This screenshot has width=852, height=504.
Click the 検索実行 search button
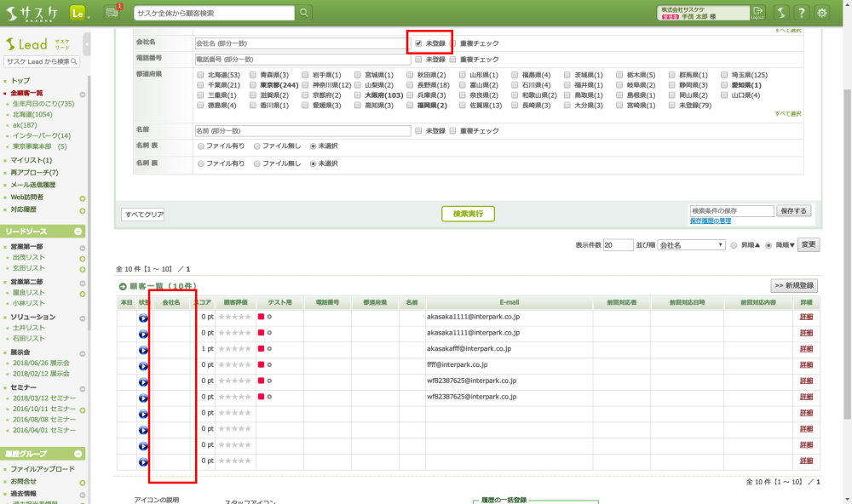(x=468, y=213)
